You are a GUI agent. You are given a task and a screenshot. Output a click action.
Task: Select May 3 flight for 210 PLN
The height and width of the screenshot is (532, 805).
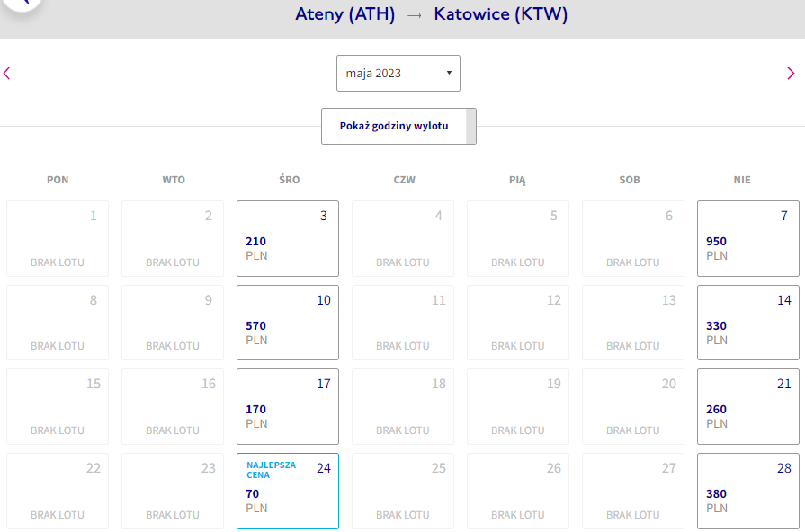point(288,238)
